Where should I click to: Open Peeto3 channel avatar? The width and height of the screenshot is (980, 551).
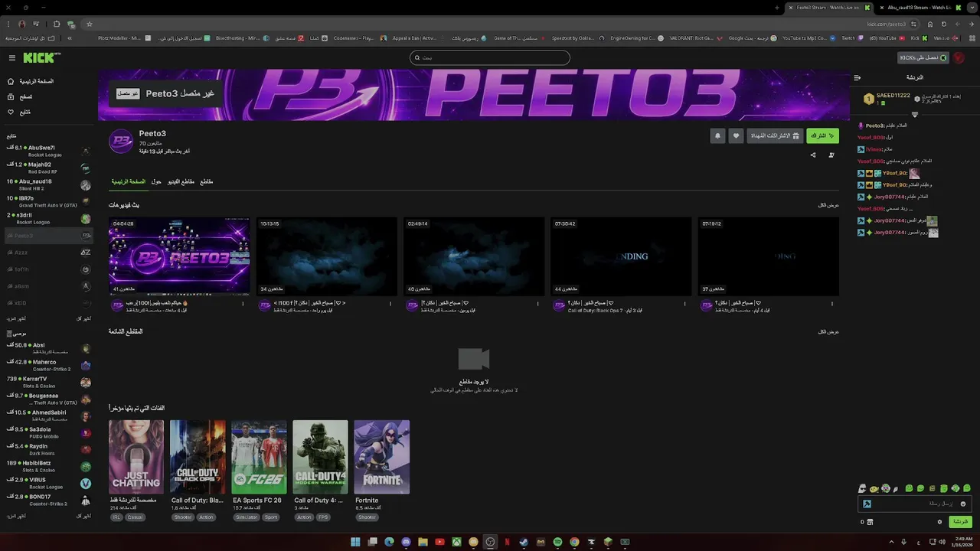(121, 142)
